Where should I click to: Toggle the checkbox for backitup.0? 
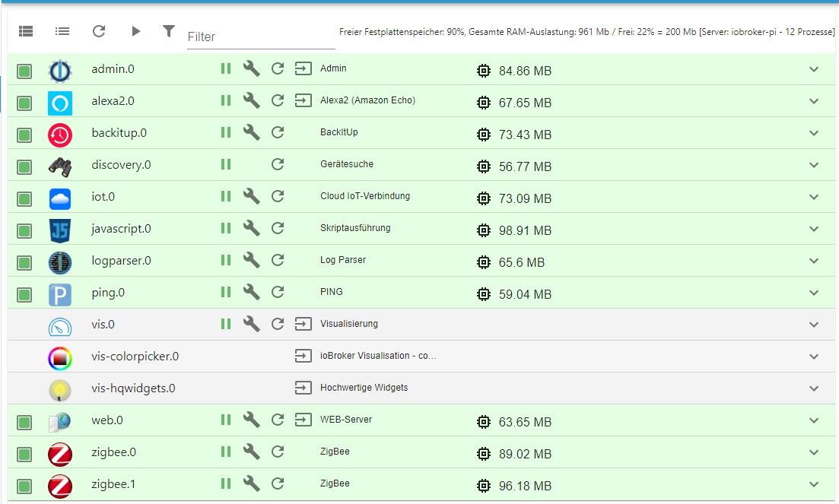(x=24, y=135)
